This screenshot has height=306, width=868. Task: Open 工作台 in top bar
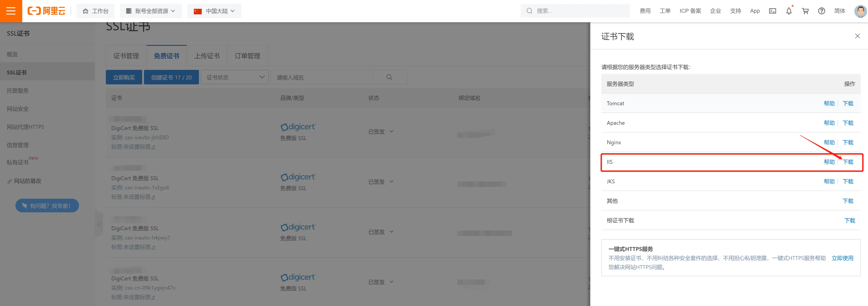[95, 11]
